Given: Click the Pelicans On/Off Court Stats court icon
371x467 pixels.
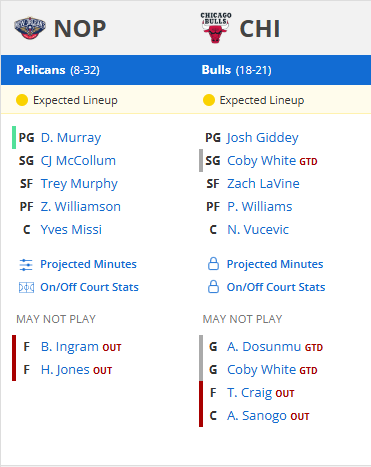Looking at the screenshot, I should click(x=26, y=287).
